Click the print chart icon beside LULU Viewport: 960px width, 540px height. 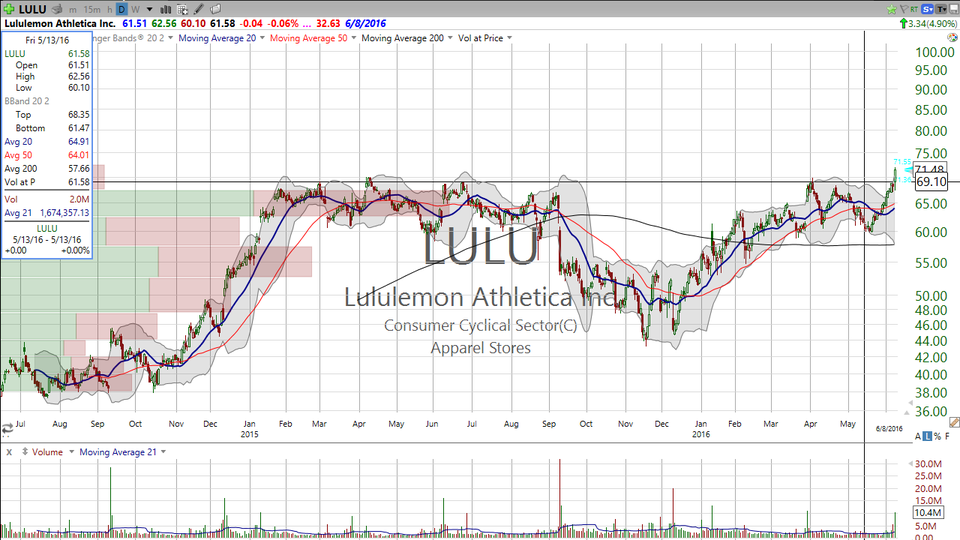(57, 9)
